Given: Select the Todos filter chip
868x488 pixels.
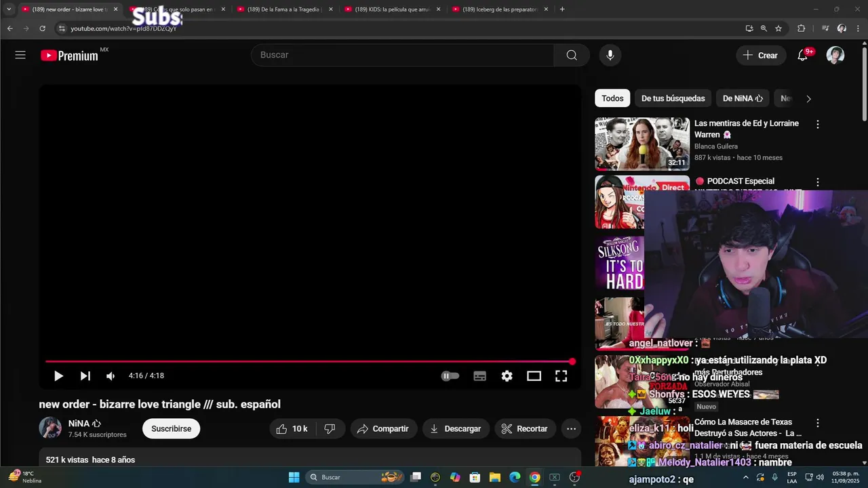Looking at the screenshot, I should tap(612, 98).
